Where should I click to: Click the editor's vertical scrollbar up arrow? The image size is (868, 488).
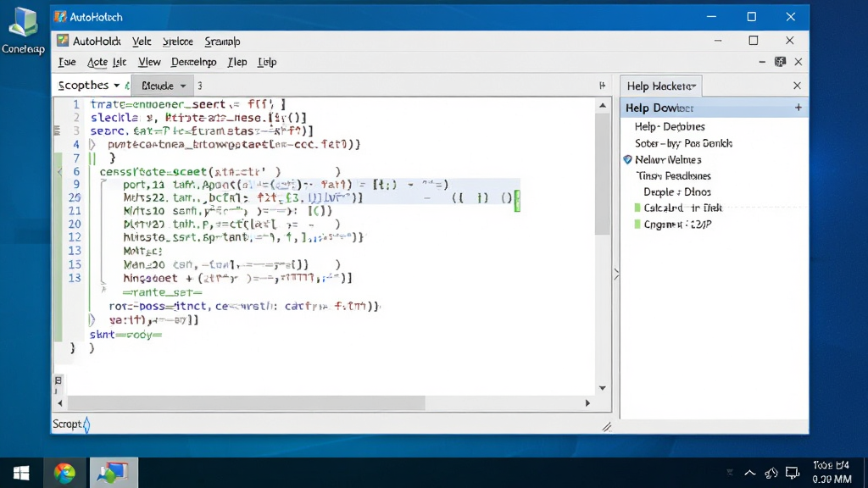coord(603,105)
